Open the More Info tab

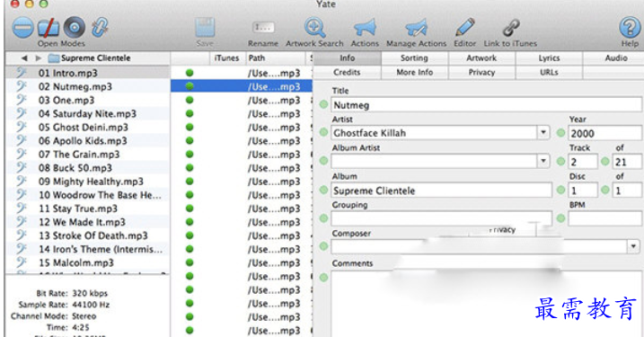click(414, 72)
